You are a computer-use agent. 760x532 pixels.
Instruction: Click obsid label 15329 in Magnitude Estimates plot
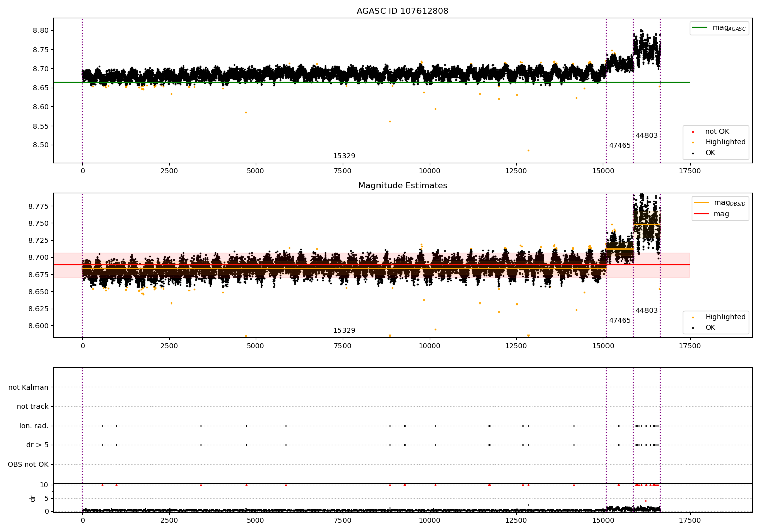344,331
